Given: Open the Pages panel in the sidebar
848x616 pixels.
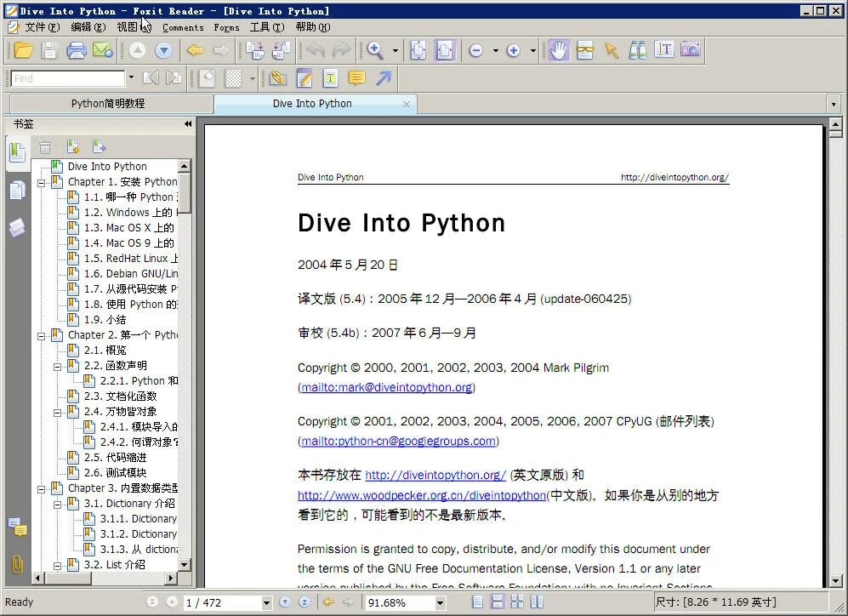Looking at the screenshot, I should coord(17,190).
